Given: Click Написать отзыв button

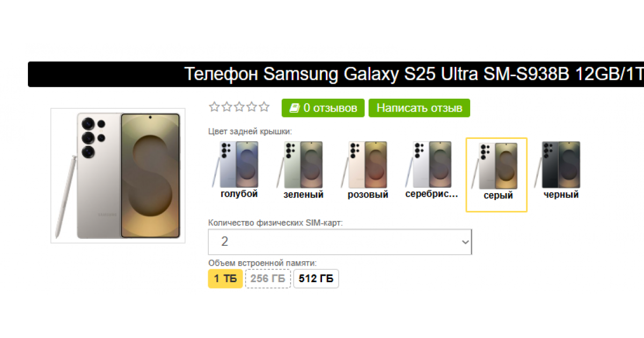Looking at the screenshot, I should [419, 108].
